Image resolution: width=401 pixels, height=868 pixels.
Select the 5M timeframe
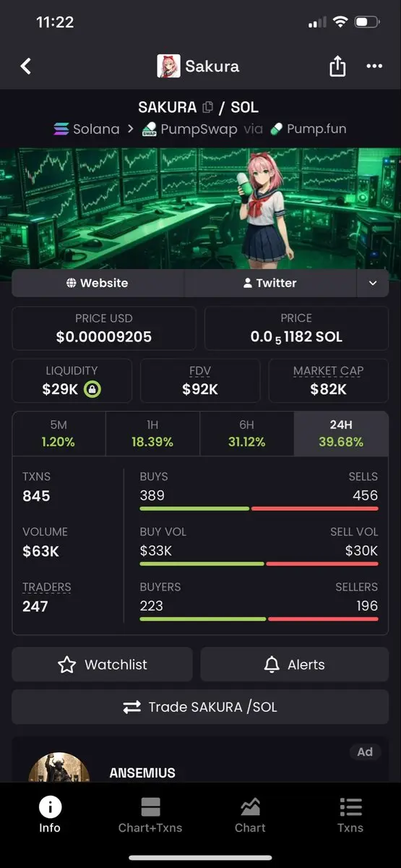[x=59, y=434]
